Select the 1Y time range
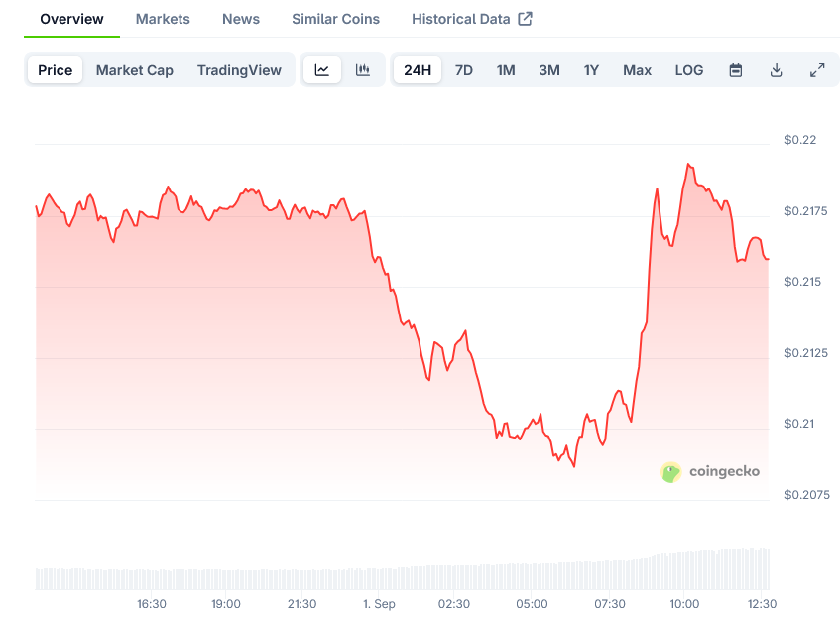840x627 pixels. pos(591,70)
